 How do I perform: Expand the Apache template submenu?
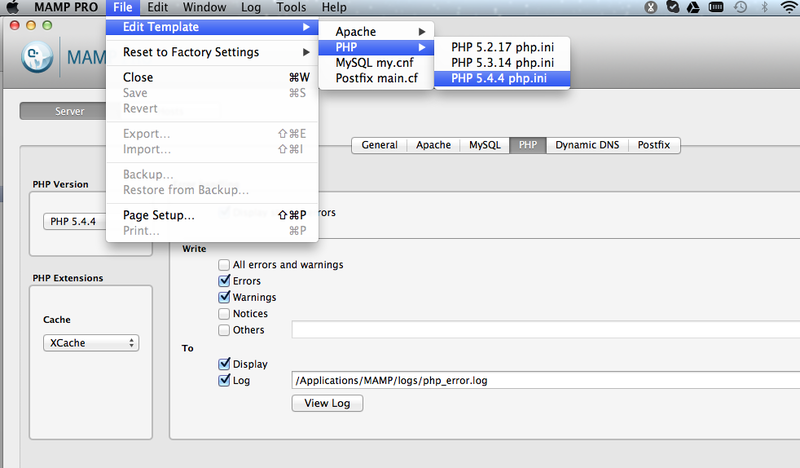pos(377,32)
